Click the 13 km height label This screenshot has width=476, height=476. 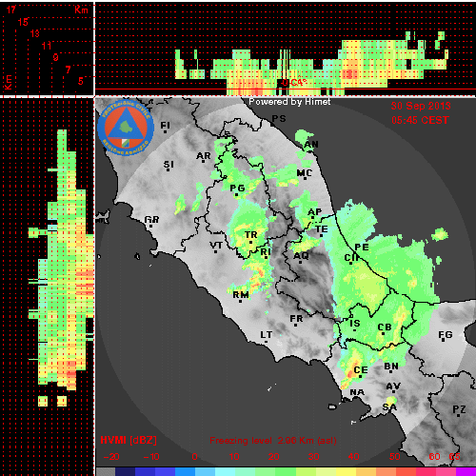(35, 33)
